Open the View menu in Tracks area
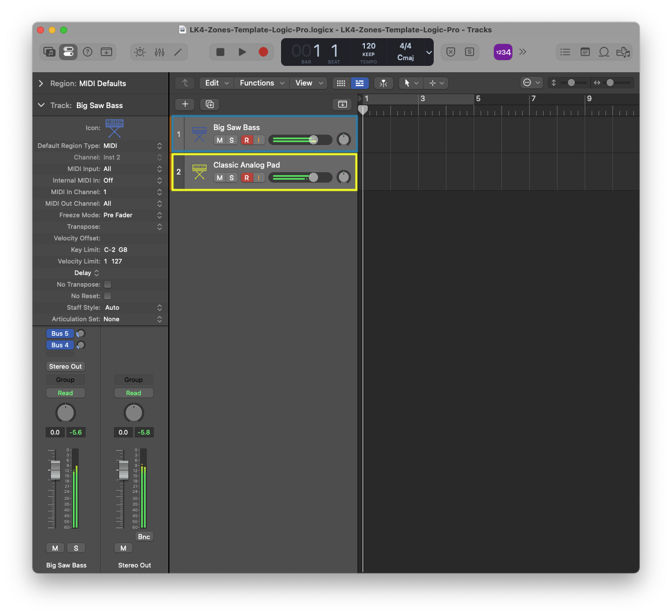Screen dimensions: 672x616 pyautogui.click(x=309, y=83)
